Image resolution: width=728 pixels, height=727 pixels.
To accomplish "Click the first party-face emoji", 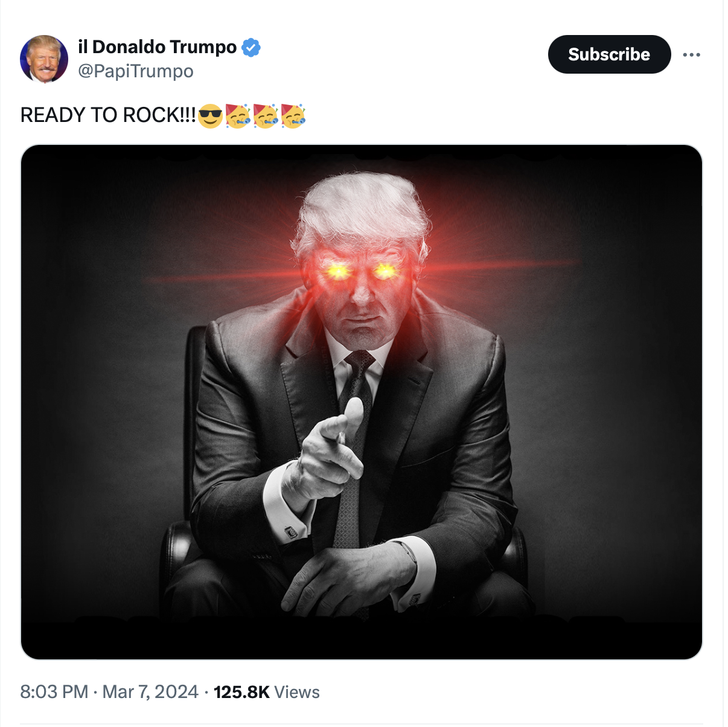I will pos(237,115).
